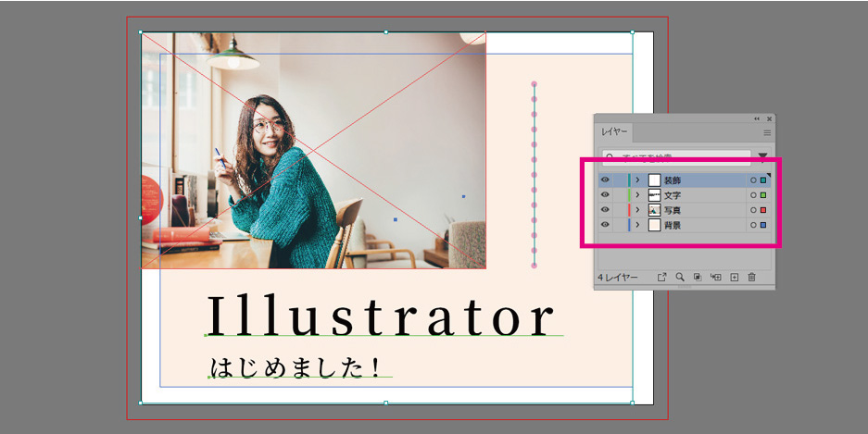
Task: Click the 背景 layer blue selection square
Action: [763, 225]
